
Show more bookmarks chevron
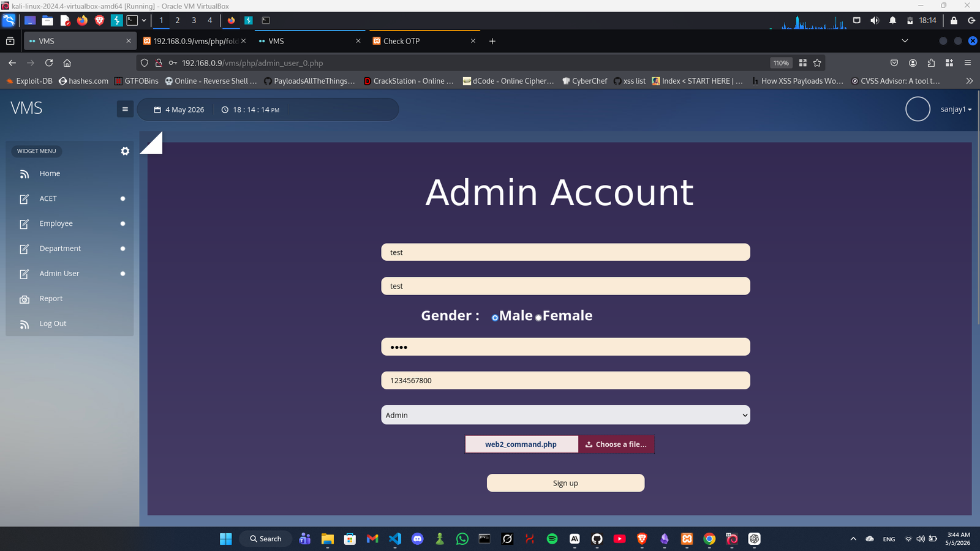[969, 81]
